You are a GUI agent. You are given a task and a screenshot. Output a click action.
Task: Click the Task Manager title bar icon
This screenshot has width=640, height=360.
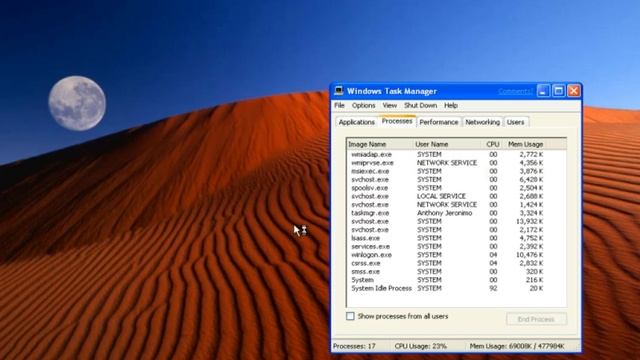[339, 91]
